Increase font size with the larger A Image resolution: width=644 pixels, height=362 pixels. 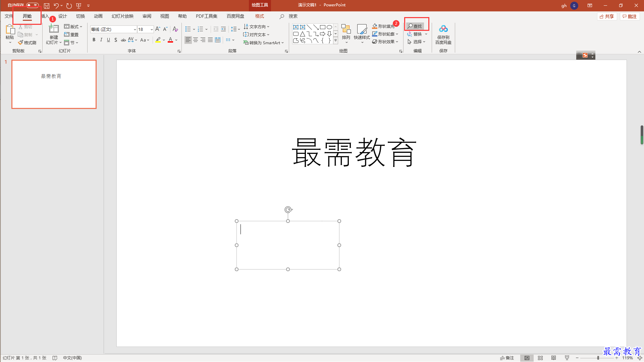coord(158,29)
